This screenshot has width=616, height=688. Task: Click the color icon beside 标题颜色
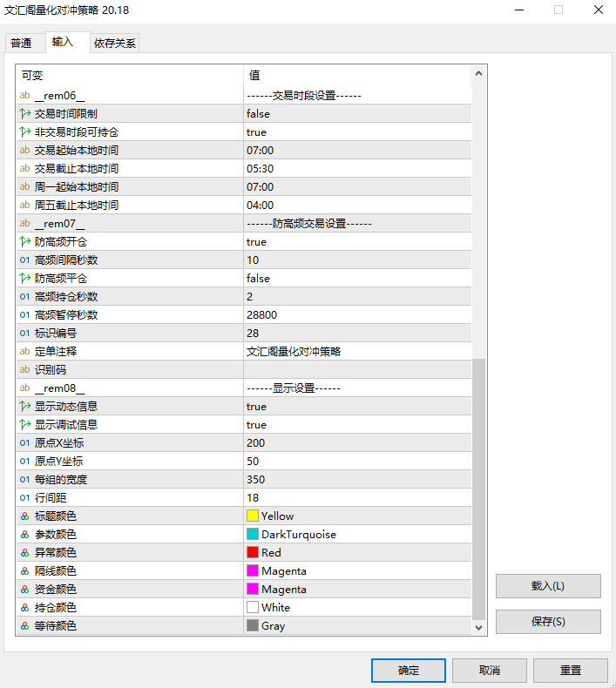24,516
